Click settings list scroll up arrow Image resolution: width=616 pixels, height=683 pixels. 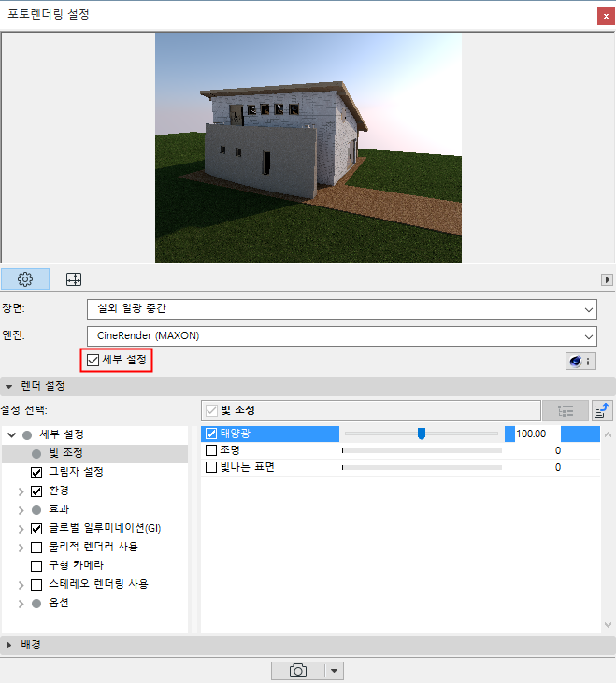point(609,434)
